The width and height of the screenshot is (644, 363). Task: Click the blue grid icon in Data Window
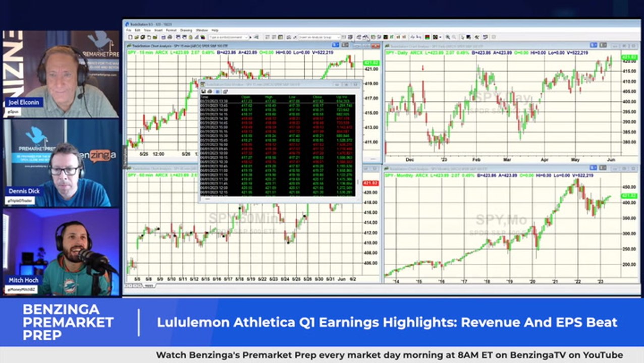pos(218,91)
